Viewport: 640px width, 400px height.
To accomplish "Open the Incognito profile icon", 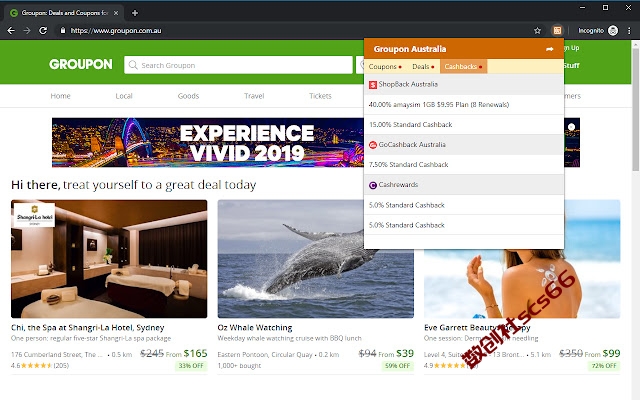I will coord(613,30).
